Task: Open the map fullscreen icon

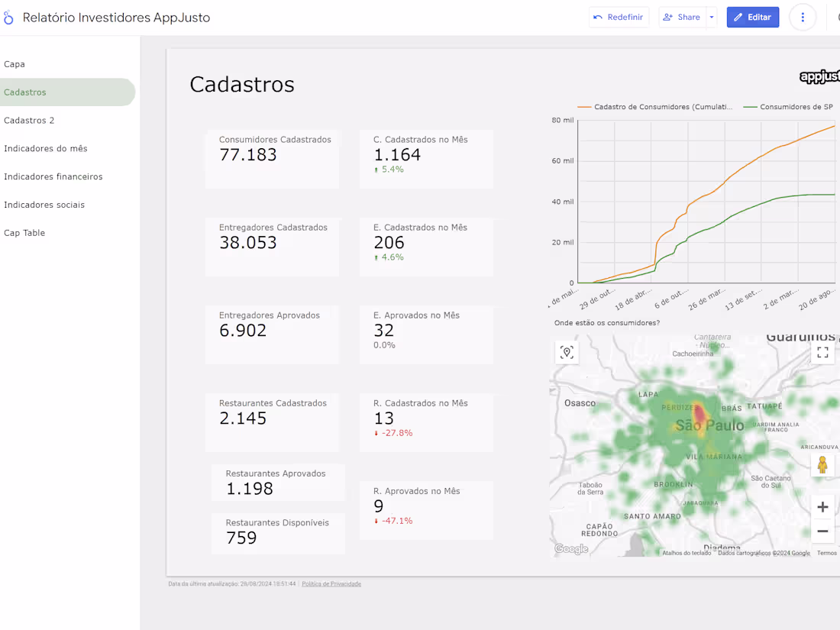Action: click(822, 352)
